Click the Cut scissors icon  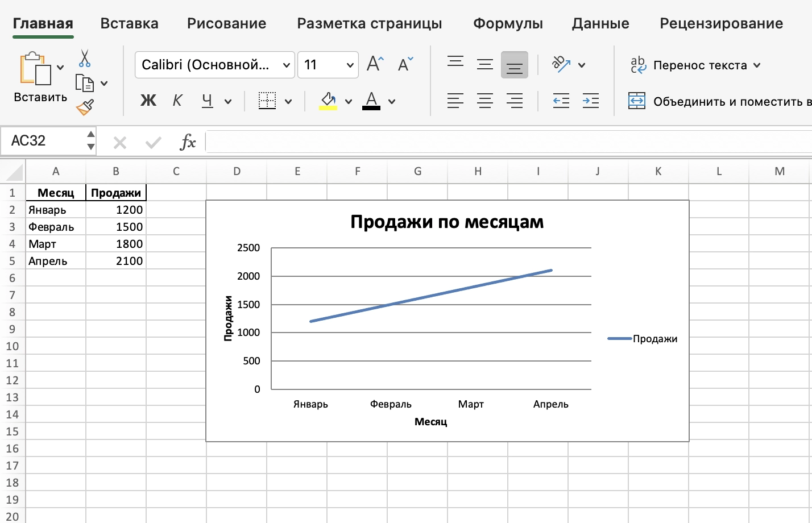[85, 59]
